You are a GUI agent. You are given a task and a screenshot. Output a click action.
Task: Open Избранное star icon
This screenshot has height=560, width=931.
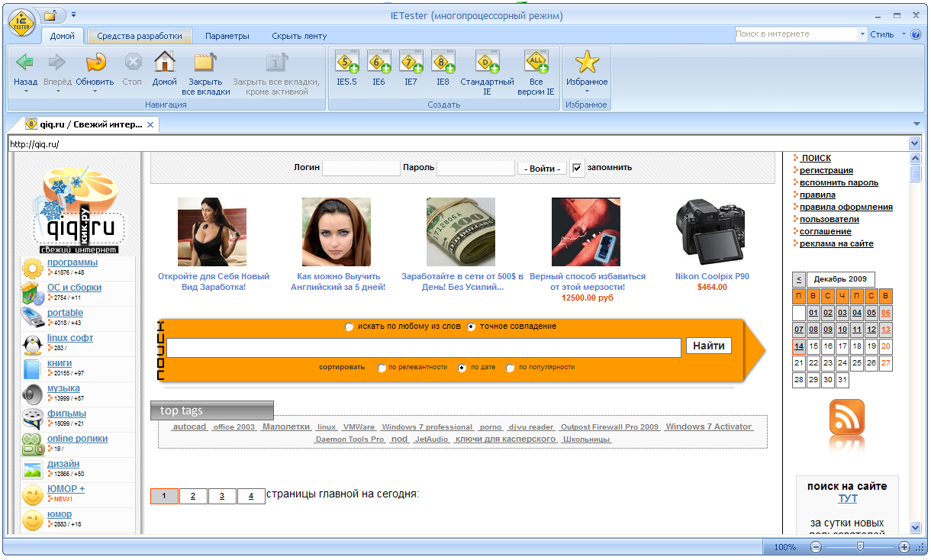587,63
